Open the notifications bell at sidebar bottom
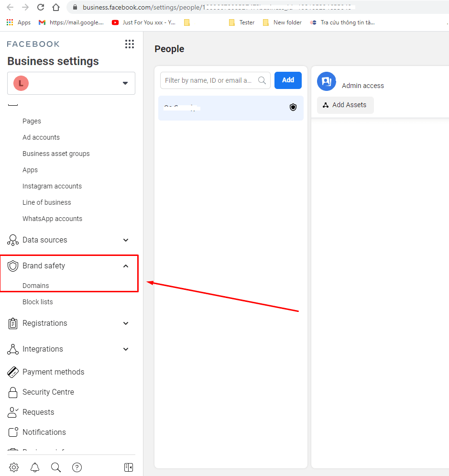Image resolution: width=449 pixels, height=476 pixels. point(35,467)
